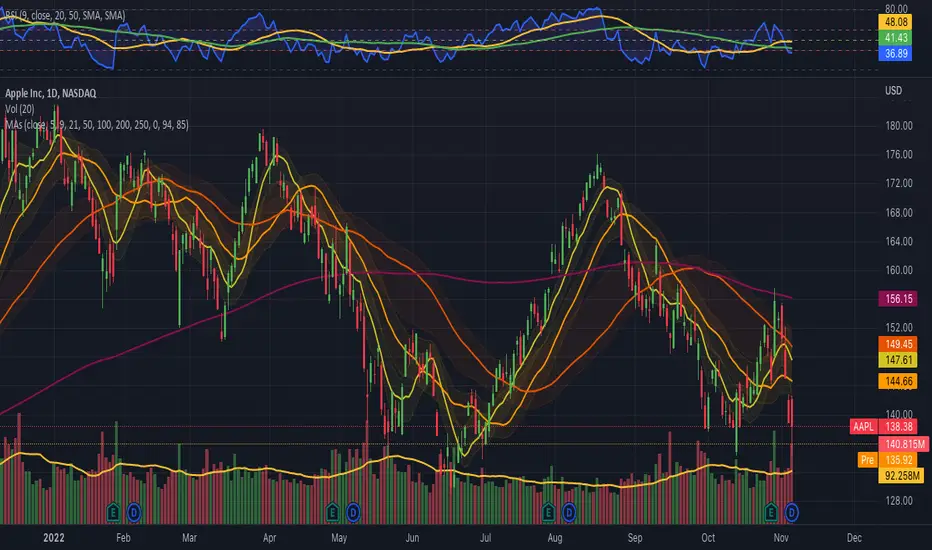This screenshot has height=550, width=932.
Task: Click the 176.00 price scale label
Action: 899,155
